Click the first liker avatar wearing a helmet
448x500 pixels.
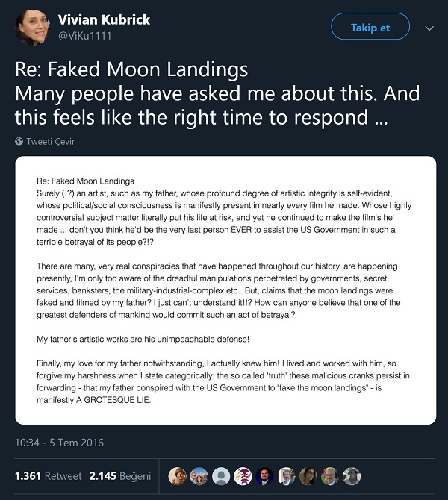tap(177, 475)
